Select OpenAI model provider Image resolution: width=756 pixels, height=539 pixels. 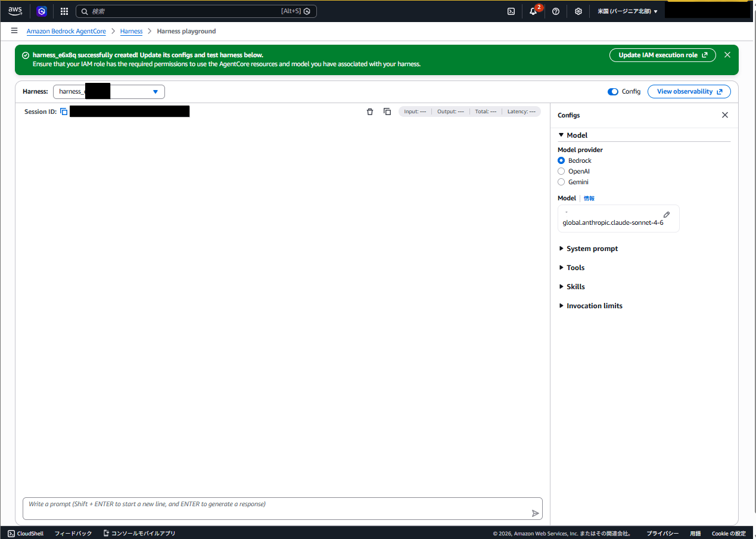[561, 171]
